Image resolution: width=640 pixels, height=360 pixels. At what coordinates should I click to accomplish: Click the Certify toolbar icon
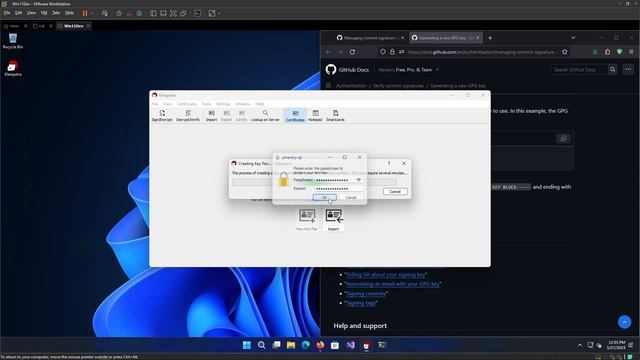point(242,116)
